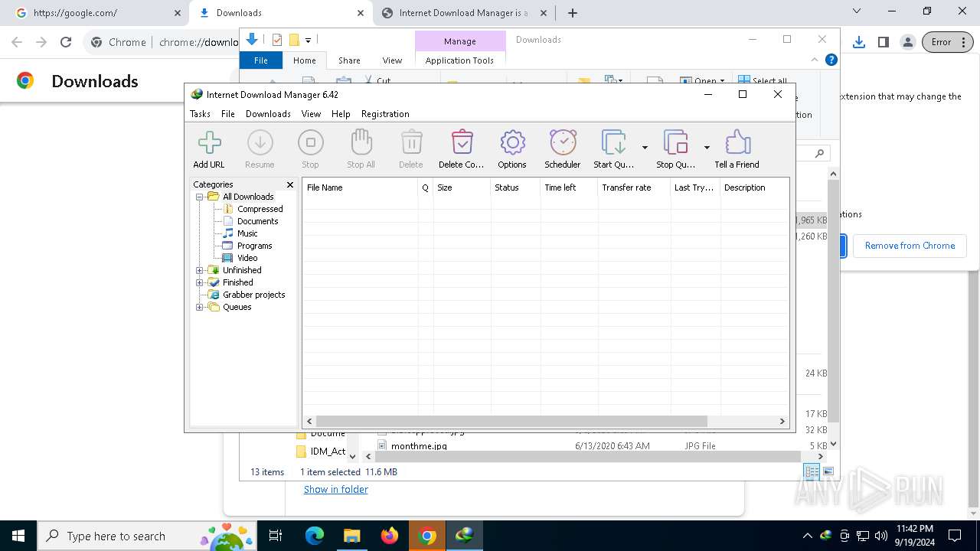The height and width of the screenshot is (551, 980).
Task: Select the Music category
Action: point(247,233)
